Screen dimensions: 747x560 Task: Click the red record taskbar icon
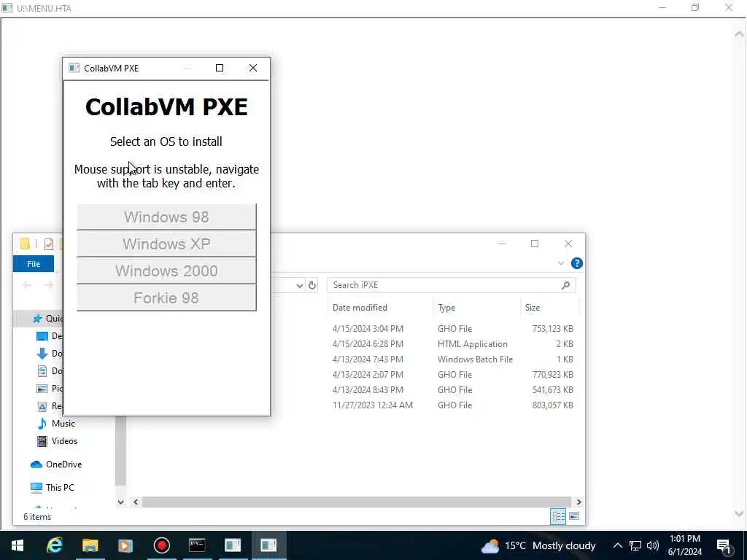pos(161,545)
